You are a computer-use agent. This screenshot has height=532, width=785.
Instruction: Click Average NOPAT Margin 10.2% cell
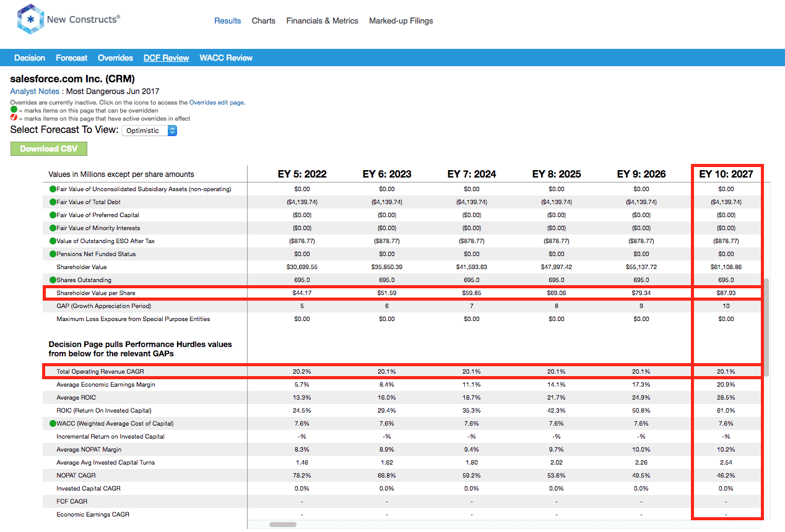click(x=726, y=449)
